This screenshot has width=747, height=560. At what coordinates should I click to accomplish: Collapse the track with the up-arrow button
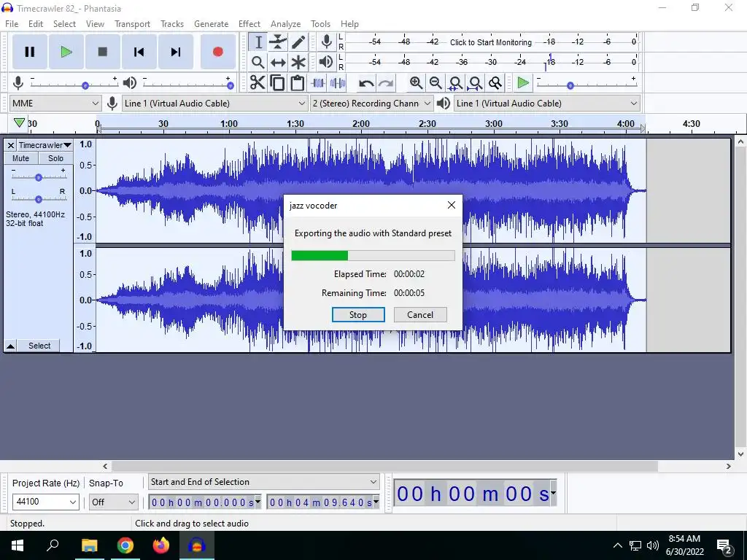10,346
